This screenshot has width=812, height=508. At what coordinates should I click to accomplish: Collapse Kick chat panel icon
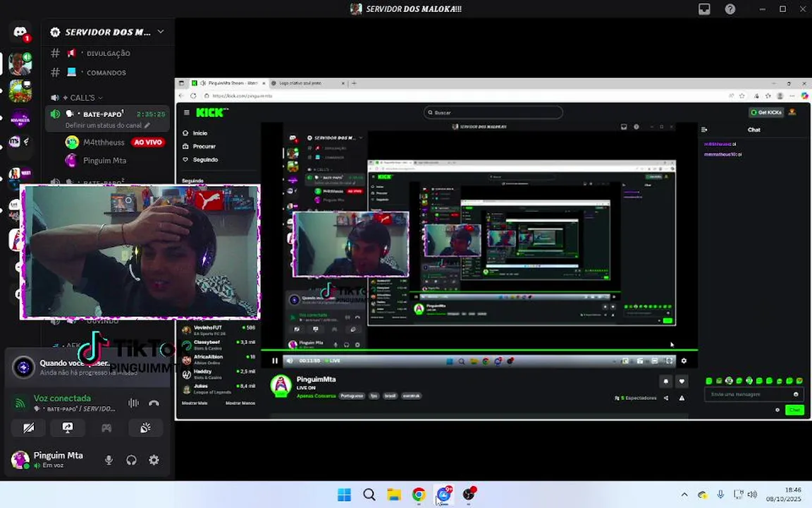click(x=704, y=130)
